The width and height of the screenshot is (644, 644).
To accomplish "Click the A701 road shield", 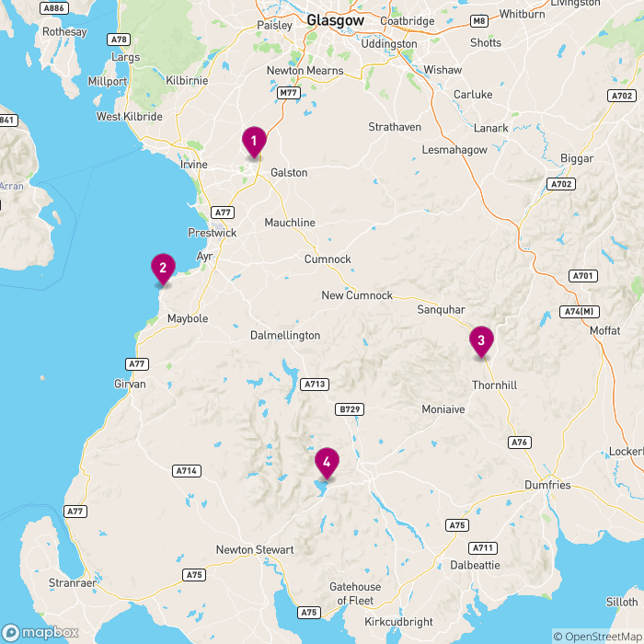I will click(x=582, y=276).
